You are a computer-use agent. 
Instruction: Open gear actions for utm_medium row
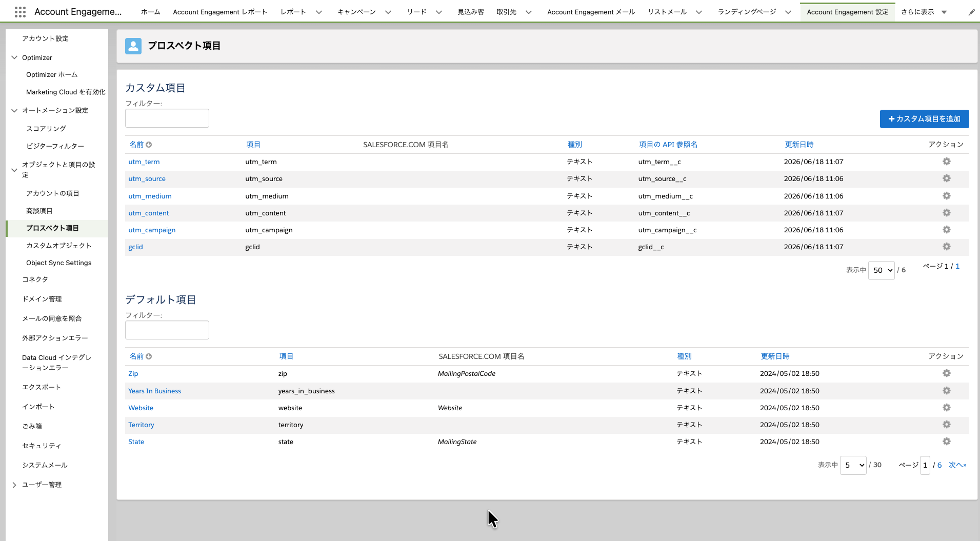point(947,196)
